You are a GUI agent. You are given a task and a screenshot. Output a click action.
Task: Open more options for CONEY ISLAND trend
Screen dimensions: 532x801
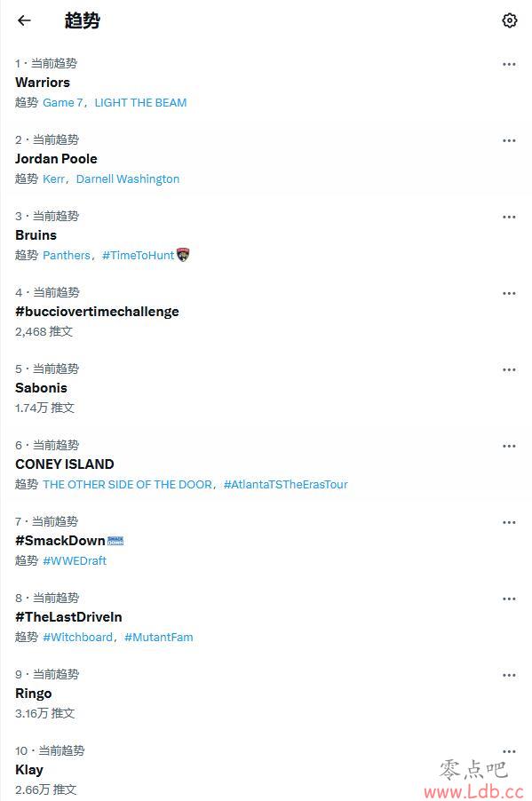[509, 446]
